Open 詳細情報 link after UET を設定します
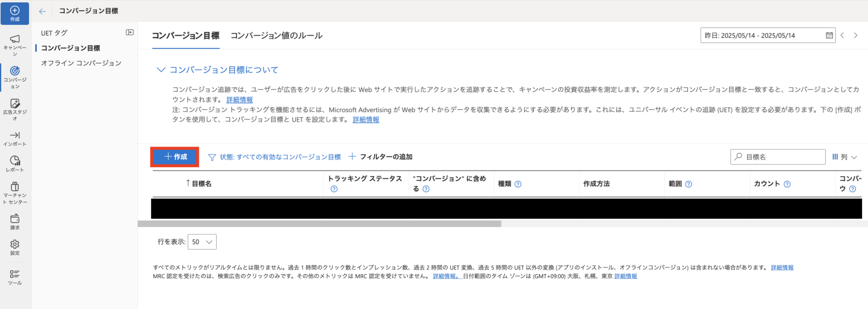The width and height of the screenshot is (868, 309). 366,120
